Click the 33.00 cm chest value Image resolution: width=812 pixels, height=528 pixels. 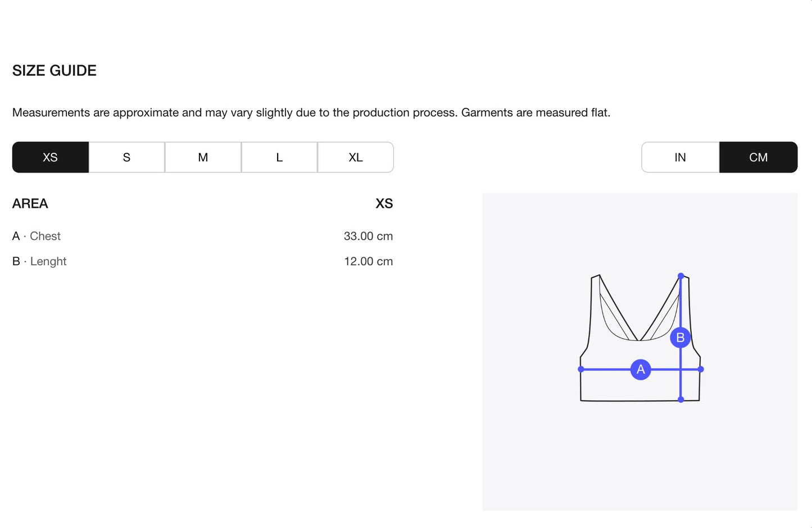(x=368, y=236)
